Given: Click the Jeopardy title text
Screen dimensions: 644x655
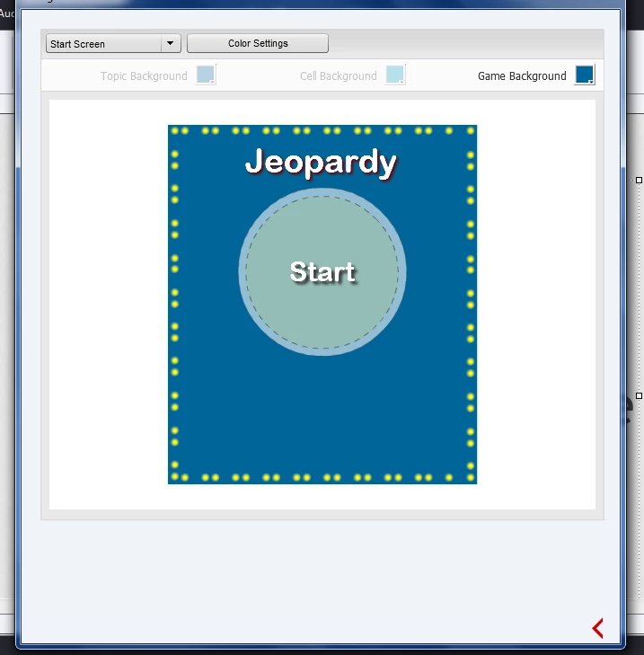Looking at the screenshot, I should point(321,163).
